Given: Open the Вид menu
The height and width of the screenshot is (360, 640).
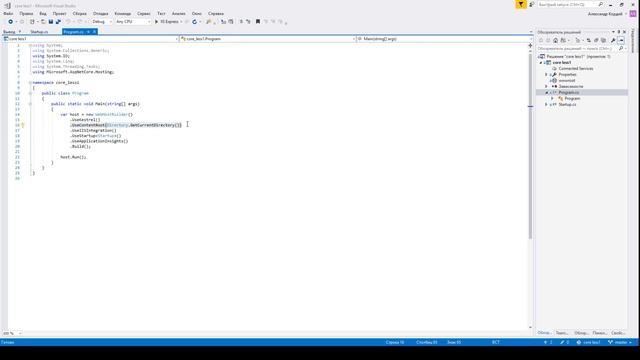Looking at the screenshot, I should pyautogui.click(x=43, y=14).
